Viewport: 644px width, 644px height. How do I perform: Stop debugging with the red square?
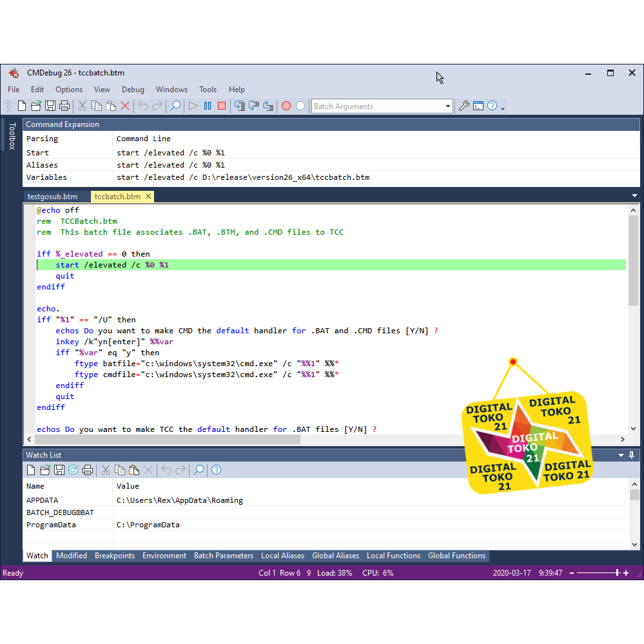coord(222,106)
